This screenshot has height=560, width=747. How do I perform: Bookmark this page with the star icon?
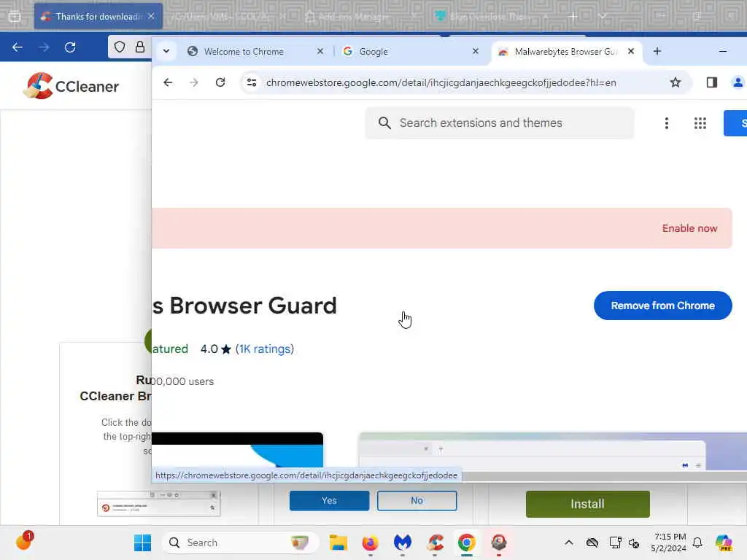click(675, 82)
